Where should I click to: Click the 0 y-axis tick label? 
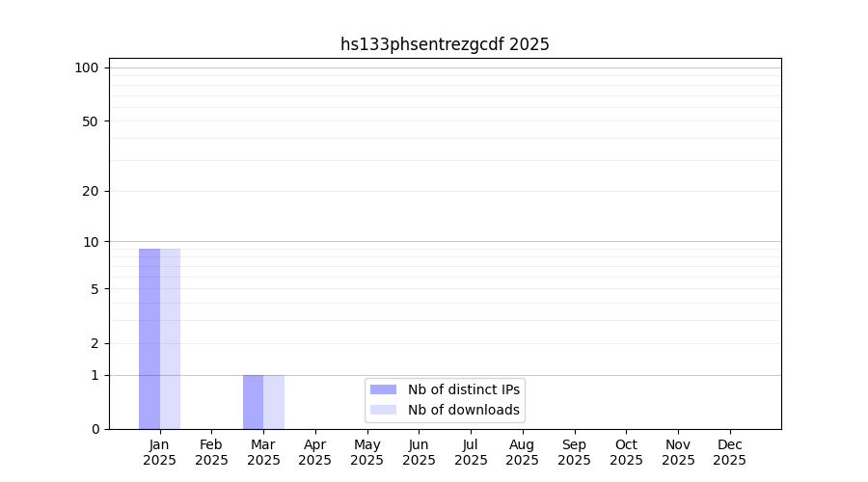[x=95, y=429]
